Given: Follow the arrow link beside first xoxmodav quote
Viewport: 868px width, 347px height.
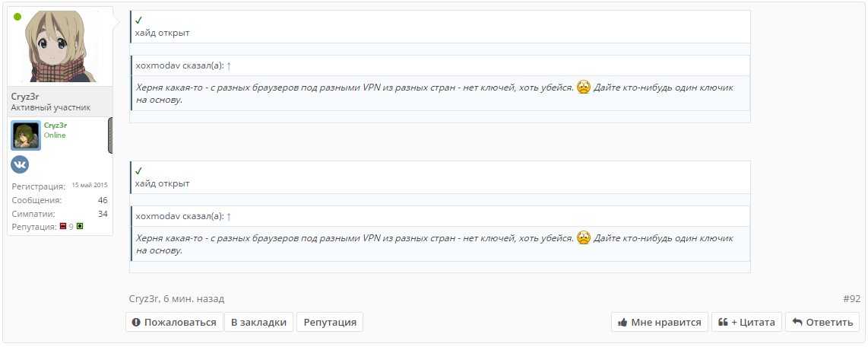Looking at the screenshot, I should 230,66.
